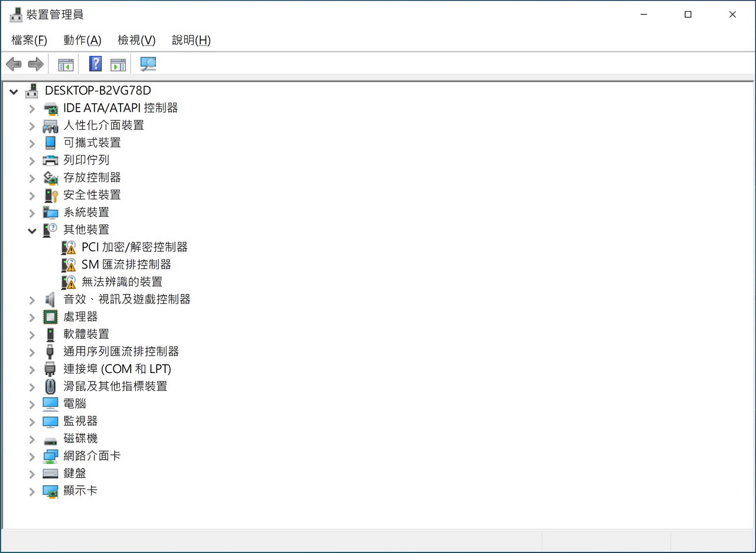
Task: Click the speaker icon for 音效、視訊及遊戲控制器
Action: (x=51, y=299)
